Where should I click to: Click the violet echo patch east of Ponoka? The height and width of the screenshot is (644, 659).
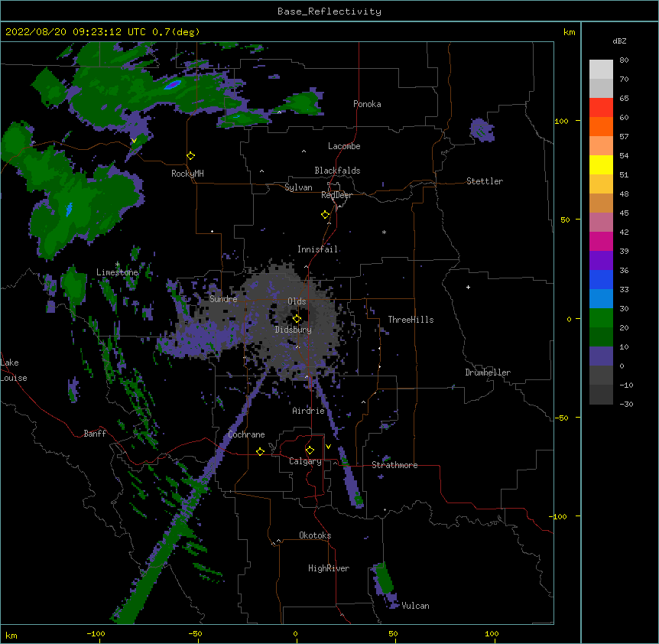point(482,129)
